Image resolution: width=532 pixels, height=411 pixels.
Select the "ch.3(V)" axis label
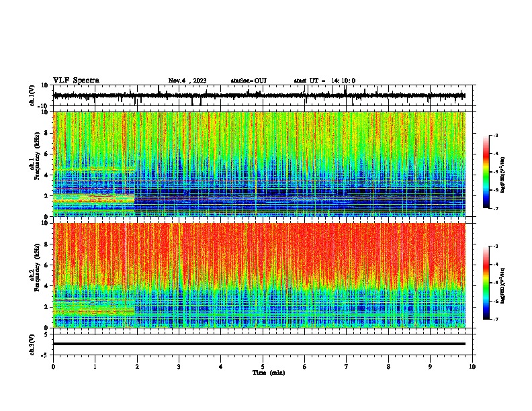coord(32,345)
